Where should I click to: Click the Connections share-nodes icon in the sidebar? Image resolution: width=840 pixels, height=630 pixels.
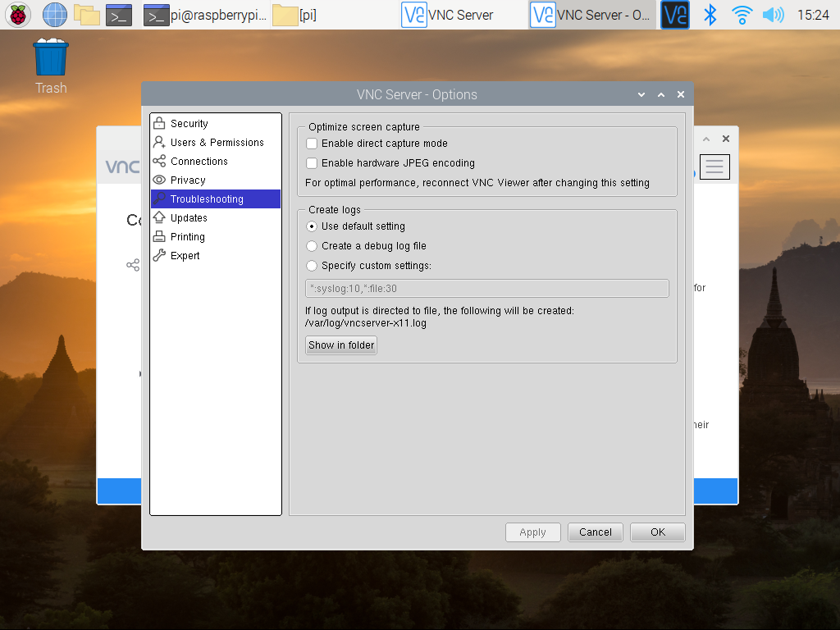pyautogui.click(x=159, y=161)
